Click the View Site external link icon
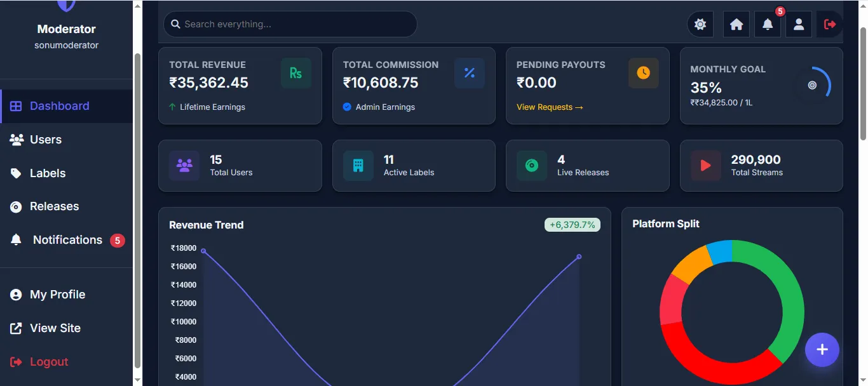The image size is (868, 386). 17,328
